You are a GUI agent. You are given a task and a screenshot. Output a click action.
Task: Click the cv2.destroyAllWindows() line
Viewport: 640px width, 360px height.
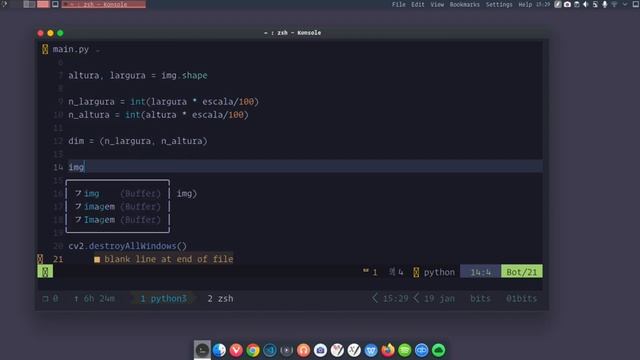tap(127, 246)
